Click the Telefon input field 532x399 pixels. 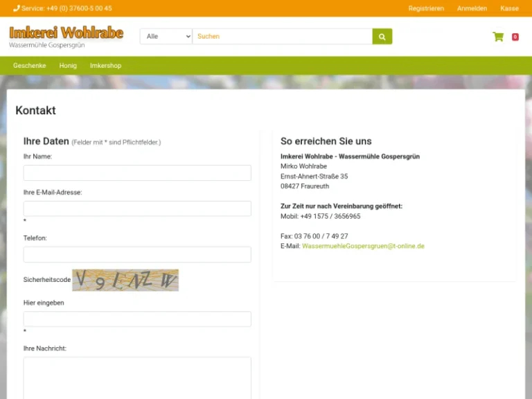(x=137, y=254)
